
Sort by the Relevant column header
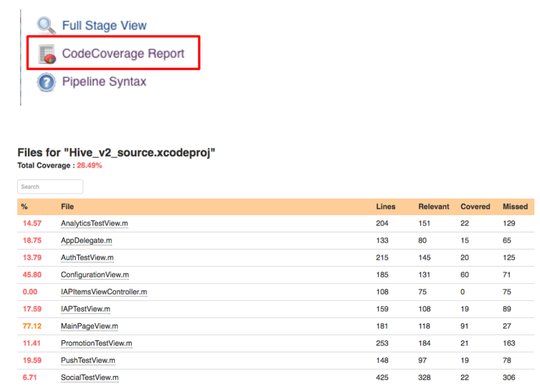point(433,206)
